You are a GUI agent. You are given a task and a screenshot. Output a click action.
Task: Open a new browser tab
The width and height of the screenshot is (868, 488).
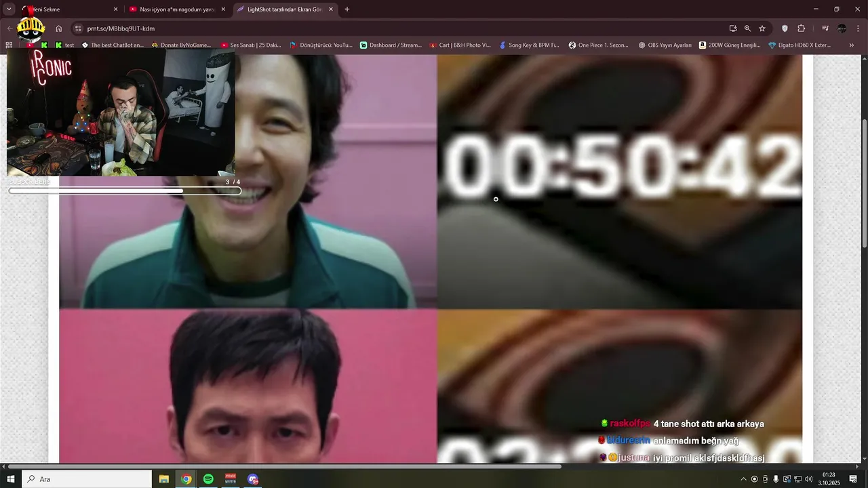[347, 9]
